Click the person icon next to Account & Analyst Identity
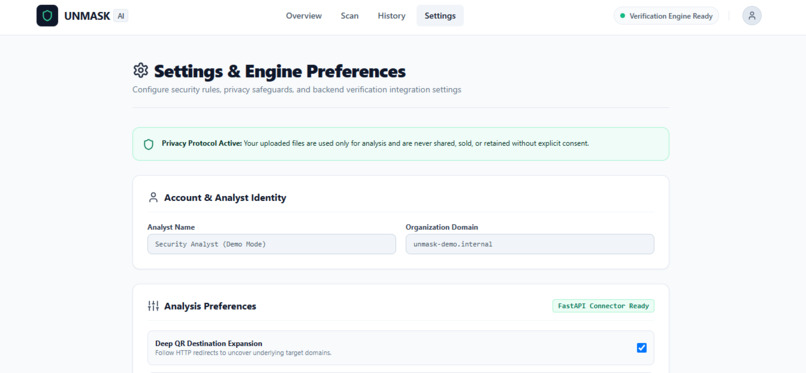806x373 pixels. point(153,198)
